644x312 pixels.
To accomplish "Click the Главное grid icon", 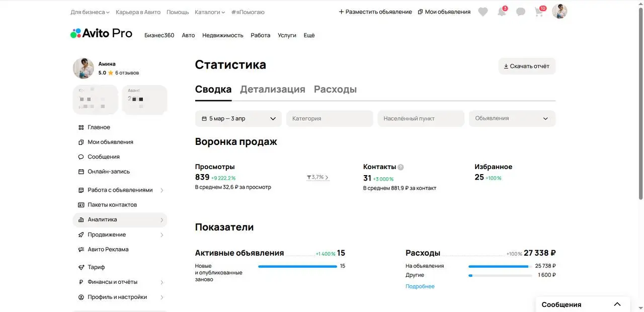I will coord(81,128).
